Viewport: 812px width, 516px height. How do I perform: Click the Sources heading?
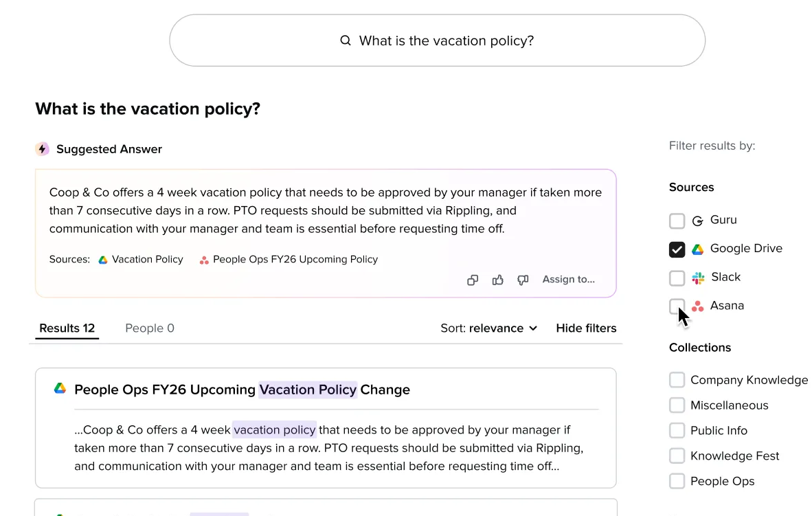click(x=691, y=188)
